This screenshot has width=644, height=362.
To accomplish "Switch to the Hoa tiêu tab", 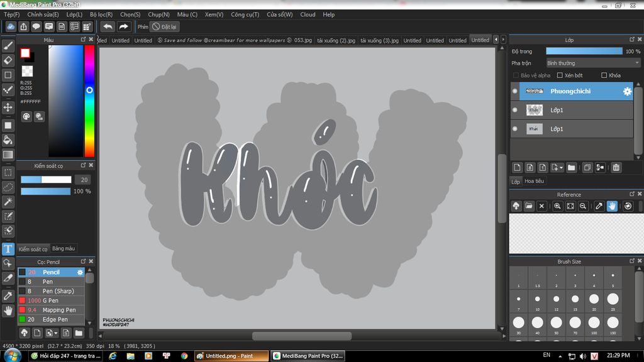I will (534, 181).
